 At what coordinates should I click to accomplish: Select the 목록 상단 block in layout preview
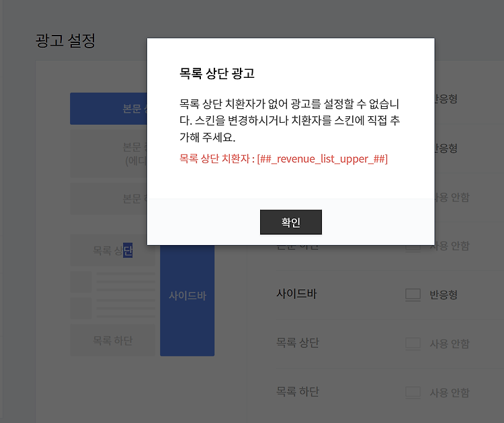[112, 250]
